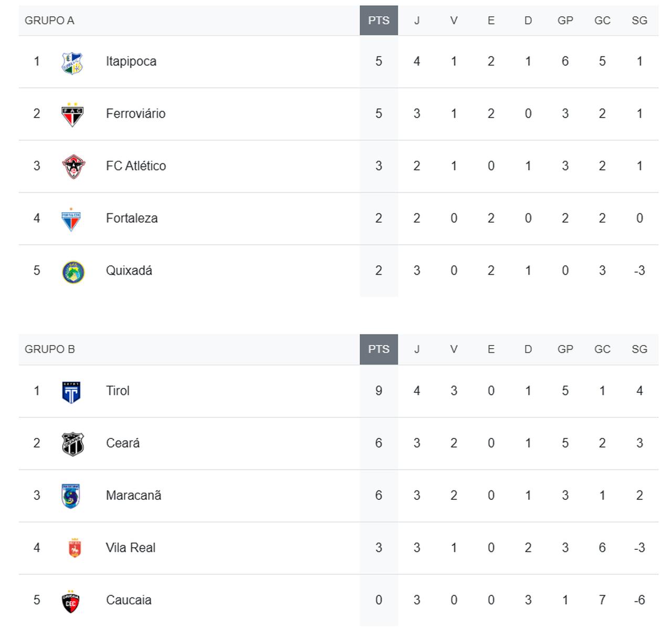Click the Tirol team name
This screenshot has width=672, height=627.
[118, 391]
